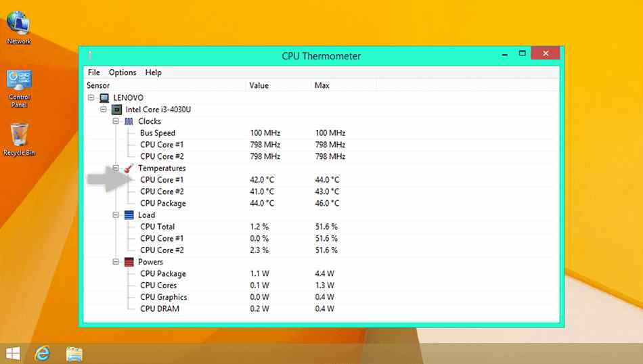Click the Windows Start button
The image size is (643, 364).
click(12, 352)
